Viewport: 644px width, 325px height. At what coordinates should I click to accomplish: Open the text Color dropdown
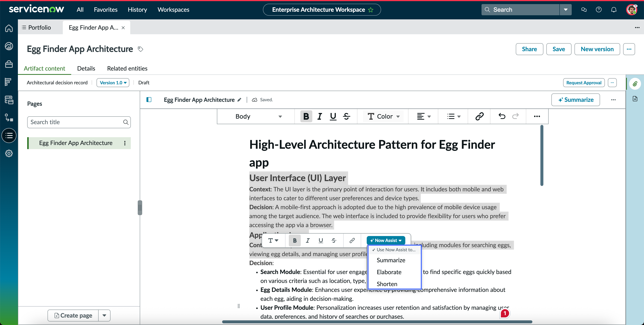point(383,116)
